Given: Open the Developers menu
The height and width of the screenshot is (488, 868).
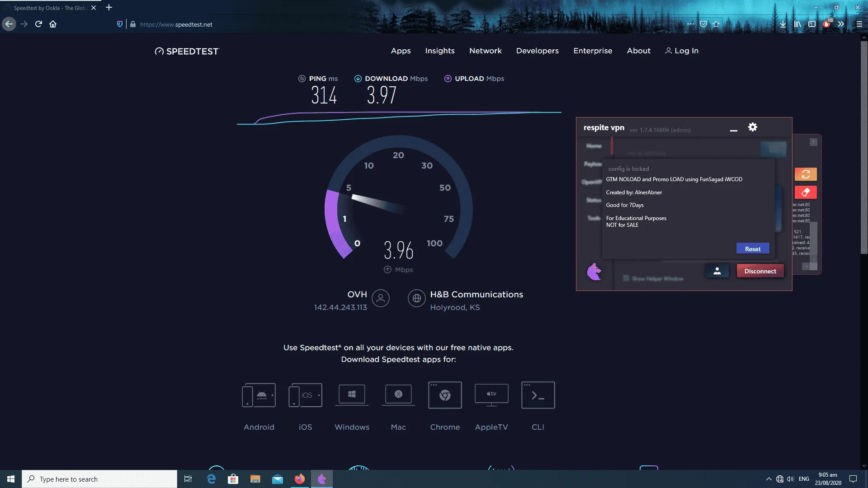Looking at the screenshot, I should coord(538,51).
